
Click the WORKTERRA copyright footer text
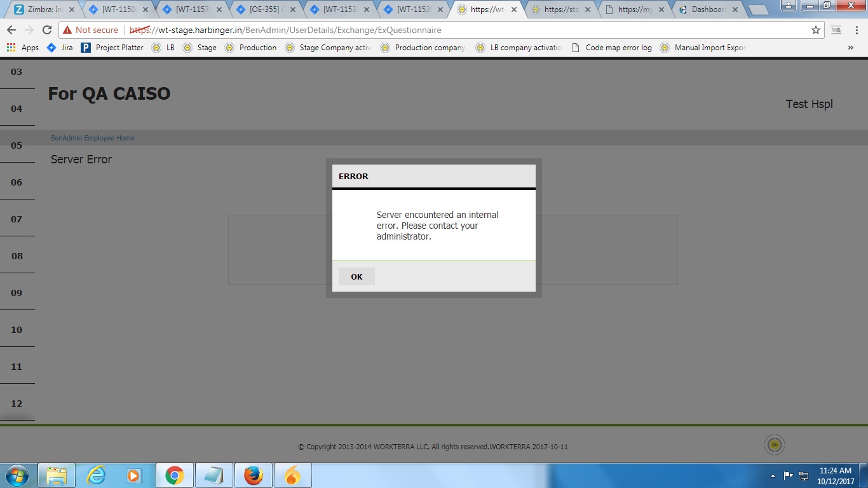click(433, 447)
